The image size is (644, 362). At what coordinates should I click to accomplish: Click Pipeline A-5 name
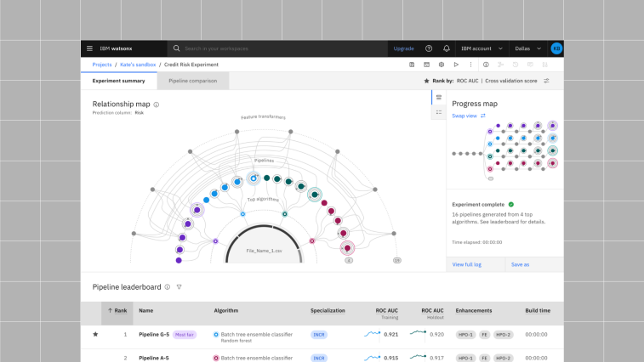[x=154, y=358]
